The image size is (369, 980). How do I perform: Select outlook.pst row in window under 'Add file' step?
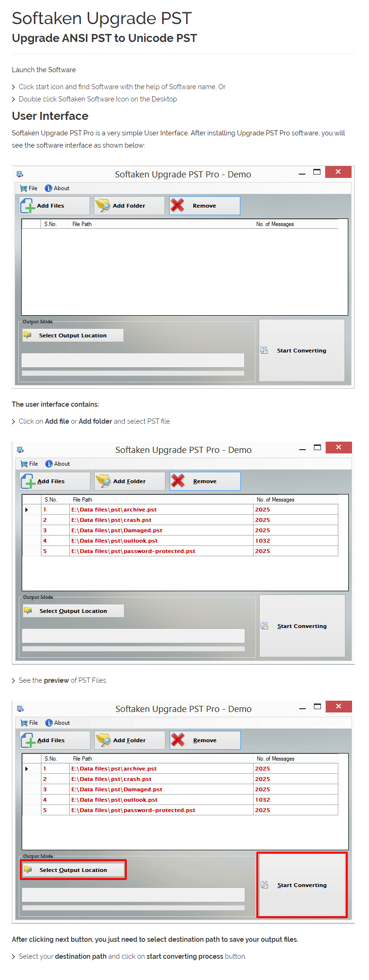[x=180, y=541]
